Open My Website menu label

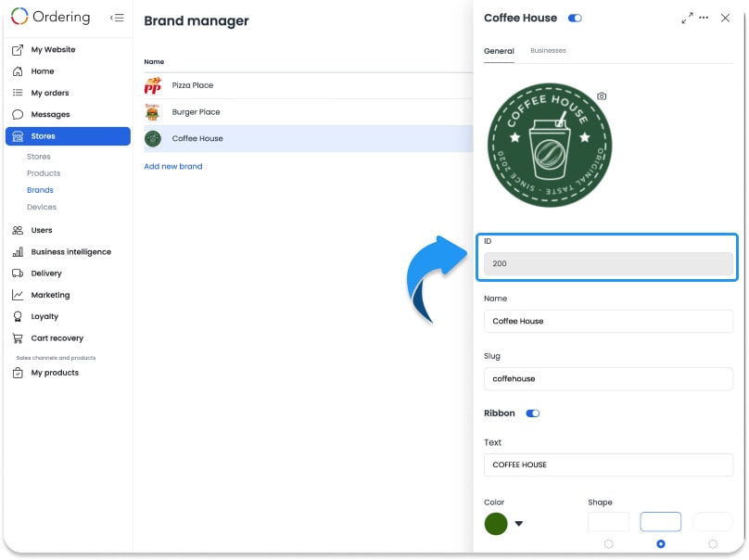pyautogui.click(x=53, y=50)
